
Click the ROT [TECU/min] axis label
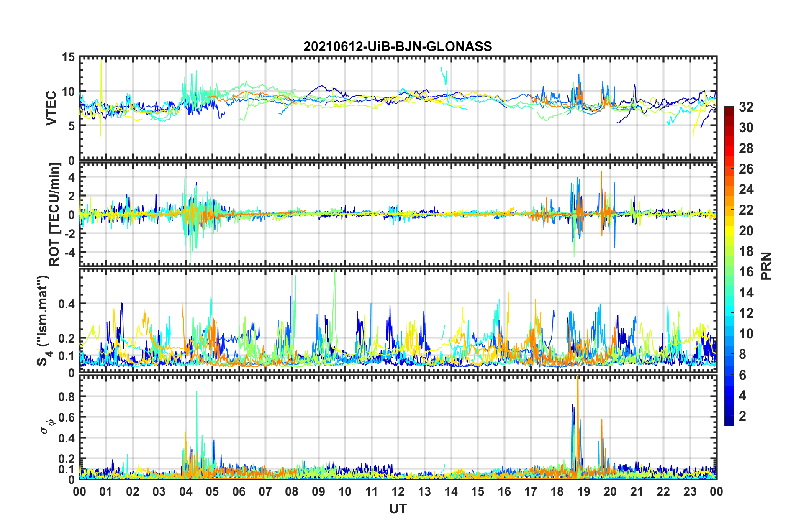click(x=54, y=215)
